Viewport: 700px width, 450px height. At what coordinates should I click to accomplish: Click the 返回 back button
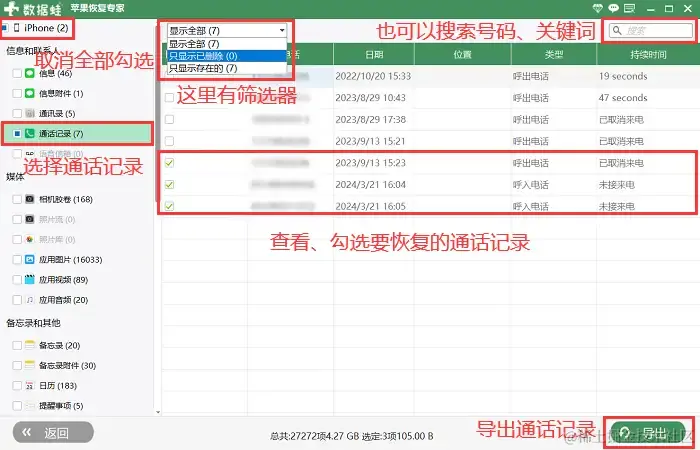click(53, 432)
